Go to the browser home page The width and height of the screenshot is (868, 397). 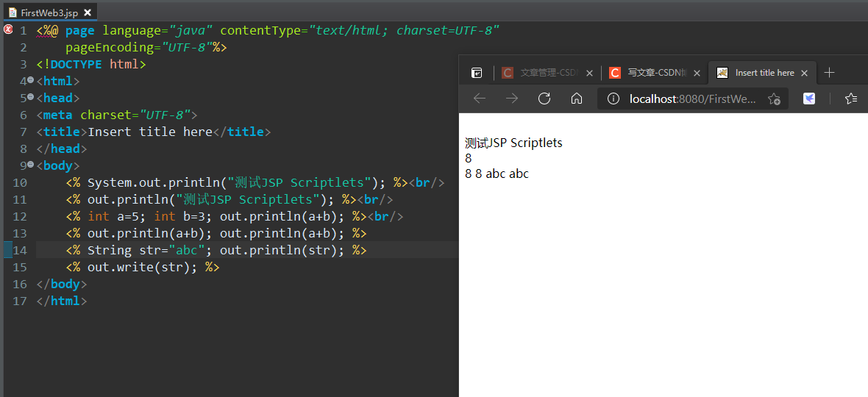[x=577, y=99]
